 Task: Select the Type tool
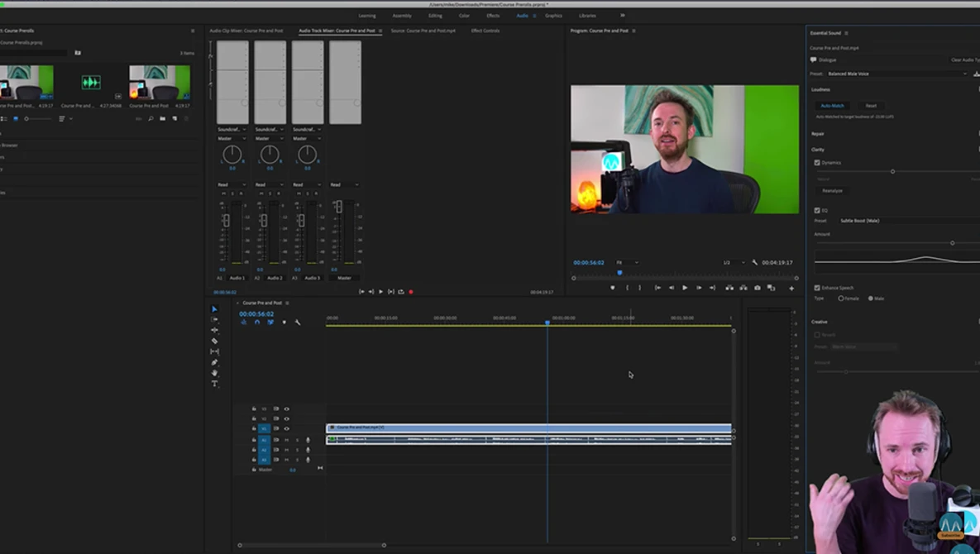(x=214, y=384)
